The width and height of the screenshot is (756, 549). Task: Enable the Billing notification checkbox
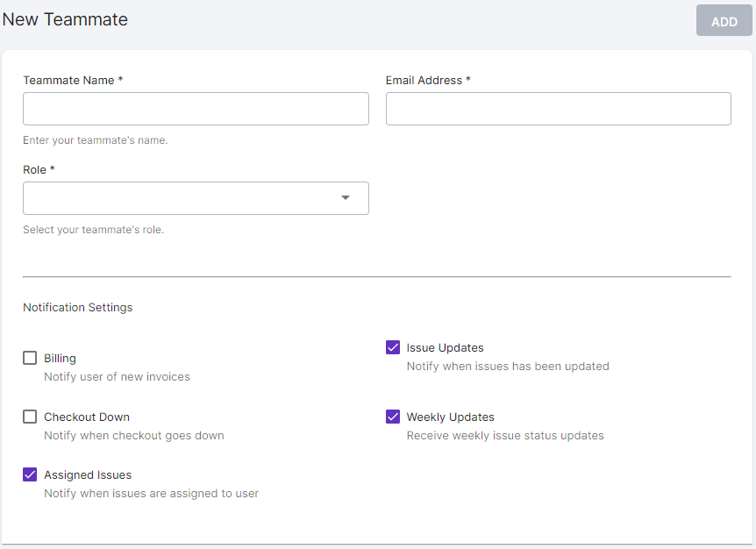(x=30, y=358)
